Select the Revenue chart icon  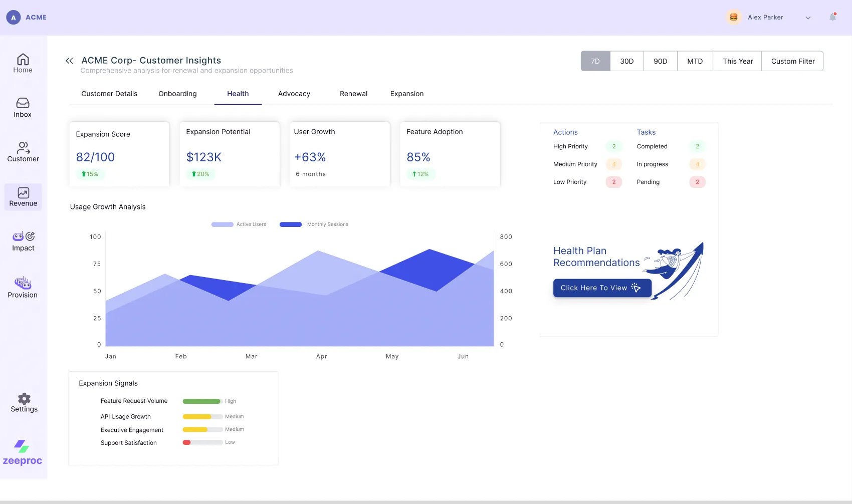pyautogui.click(x=23, y=193)
